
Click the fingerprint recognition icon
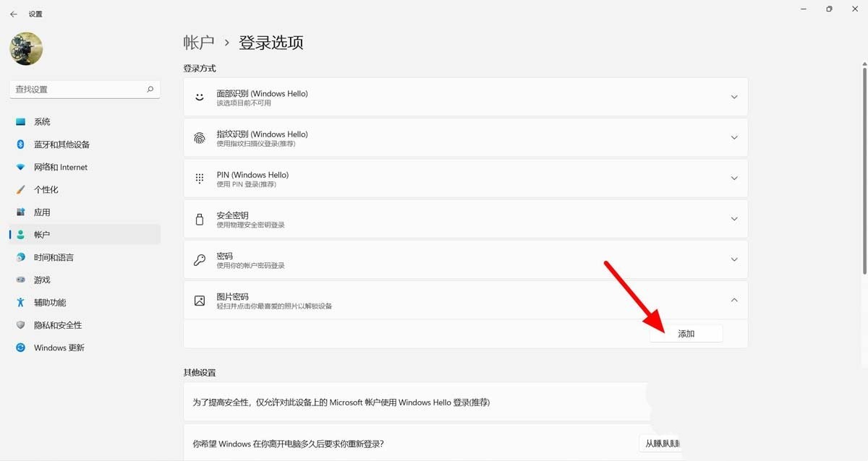pyautogui.click(x=199, y=137)
